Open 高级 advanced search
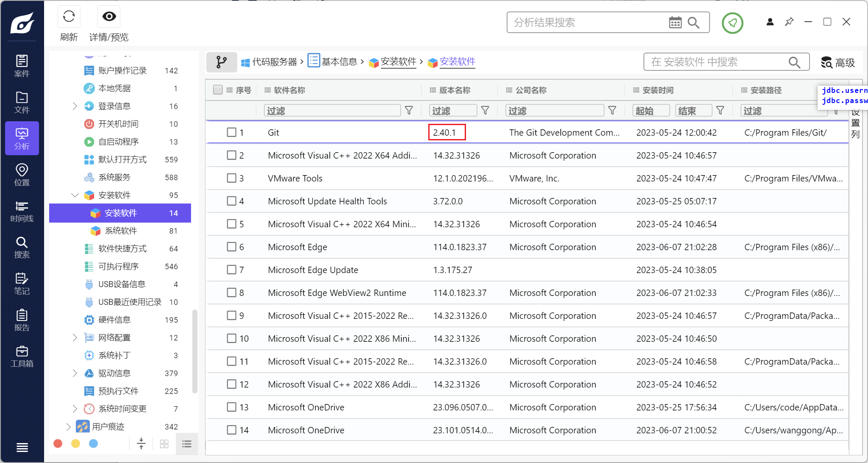 [x=838, y=62]
